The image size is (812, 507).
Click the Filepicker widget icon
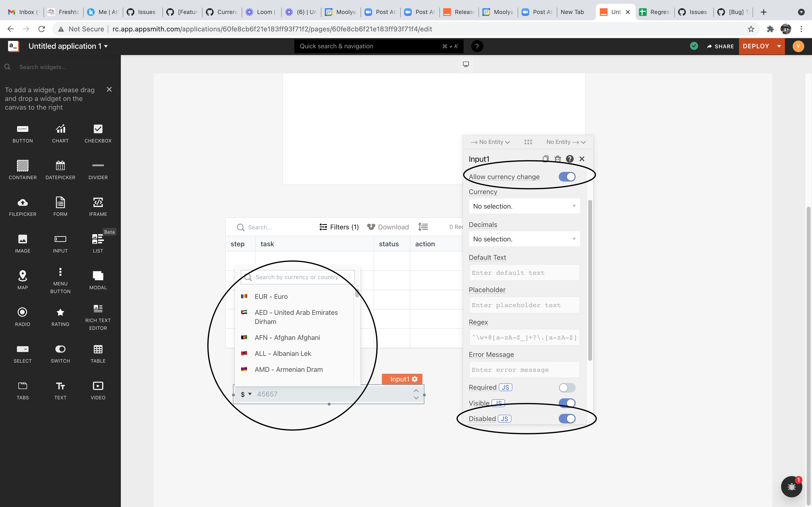pos(22,203)
